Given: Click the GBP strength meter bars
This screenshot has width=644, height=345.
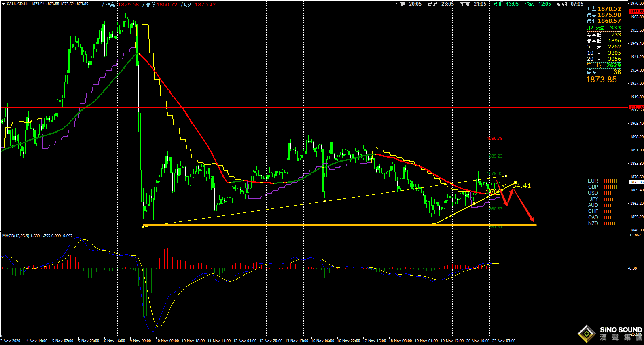Looking at the screenshot, I should (x=610, y=187).
